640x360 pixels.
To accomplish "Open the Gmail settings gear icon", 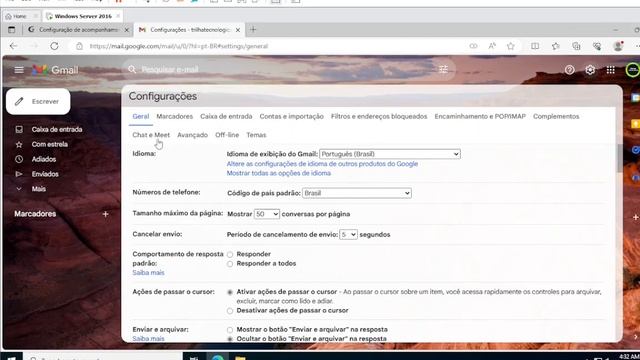I will point(590,70).
